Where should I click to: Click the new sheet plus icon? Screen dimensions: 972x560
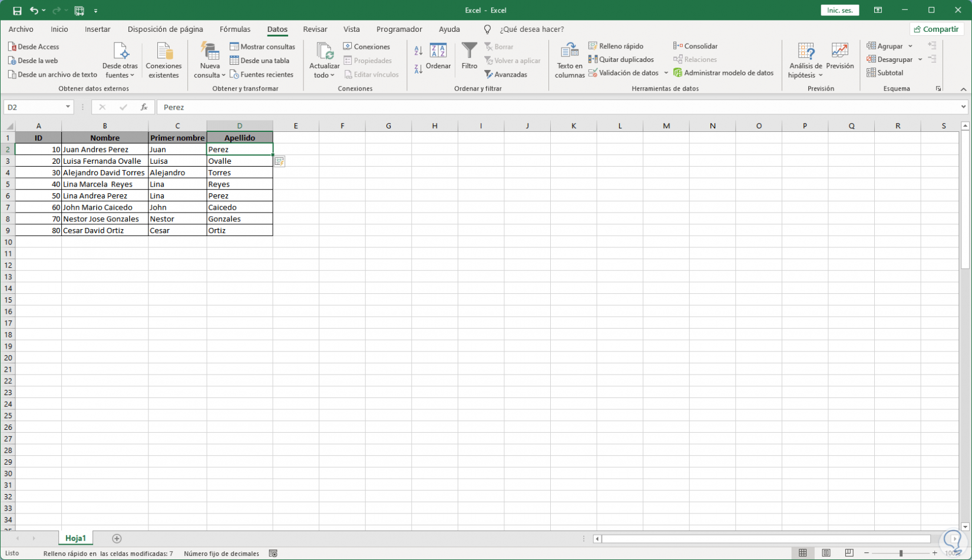pyautogui.click(x=117, y=539)
